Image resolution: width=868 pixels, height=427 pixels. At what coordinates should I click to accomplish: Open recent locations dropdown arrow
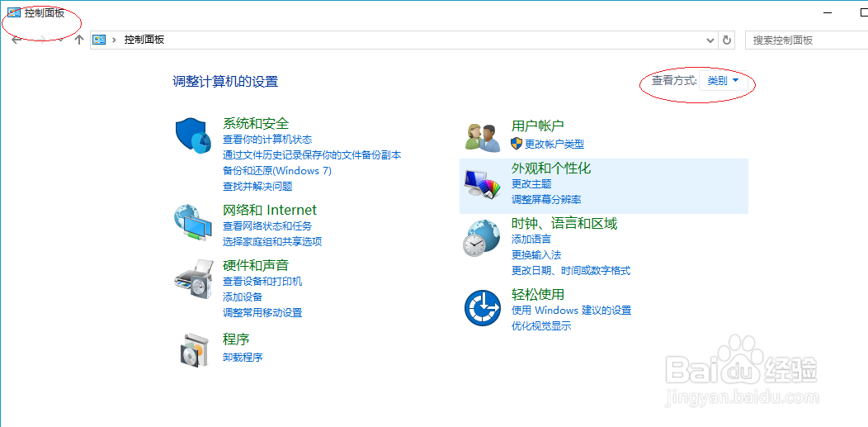pyautogui.click(x=61, y=40)
